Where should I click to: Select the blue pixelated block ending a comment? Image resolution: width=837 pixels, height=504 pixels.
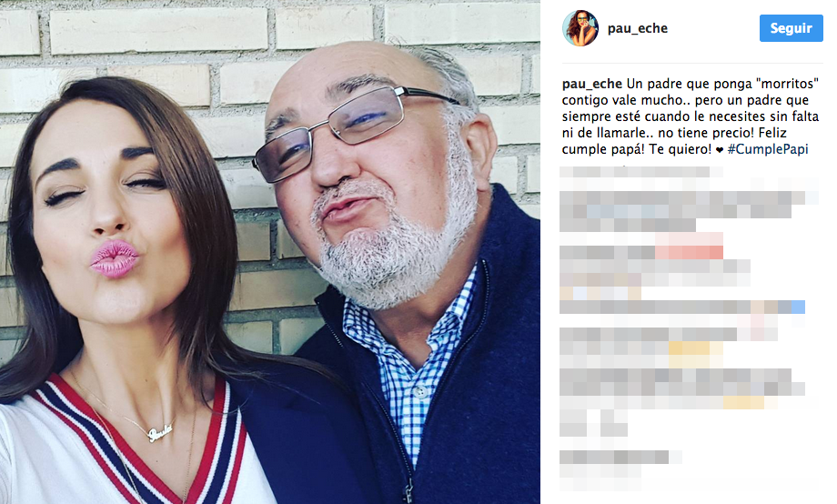coord(798,307)
